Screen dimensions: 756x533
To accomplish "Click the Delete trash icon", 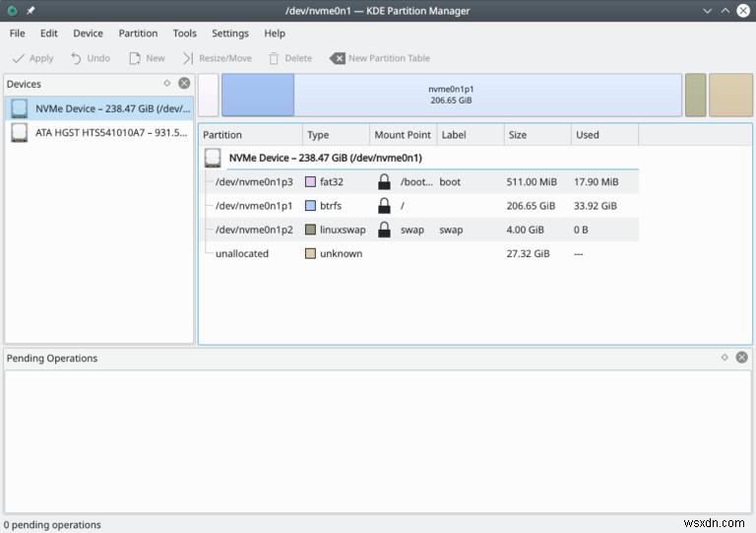I will (275, 58).
